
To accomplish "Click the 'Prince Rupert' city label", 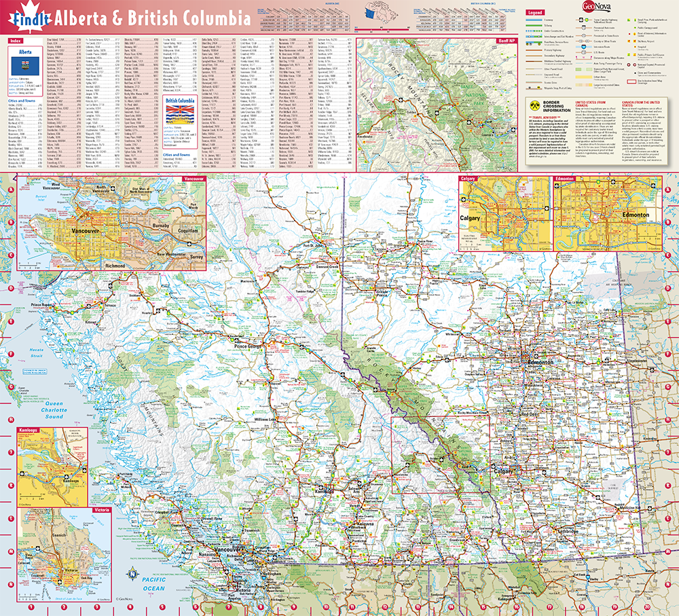I will click(x=41, y=305).
